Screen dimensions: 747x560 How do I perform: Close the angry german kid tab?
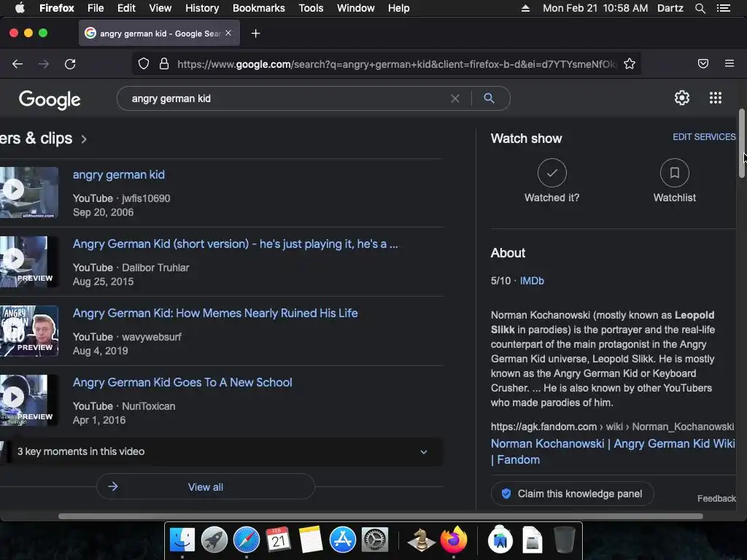pyautogui.click(x=228, y=33)
